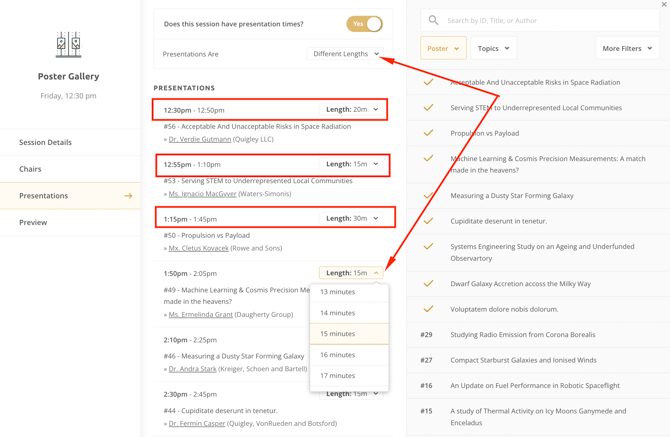Click the Poster Gallery session icon
This screenshot has width=670, height=437.
tap(68, 44)
